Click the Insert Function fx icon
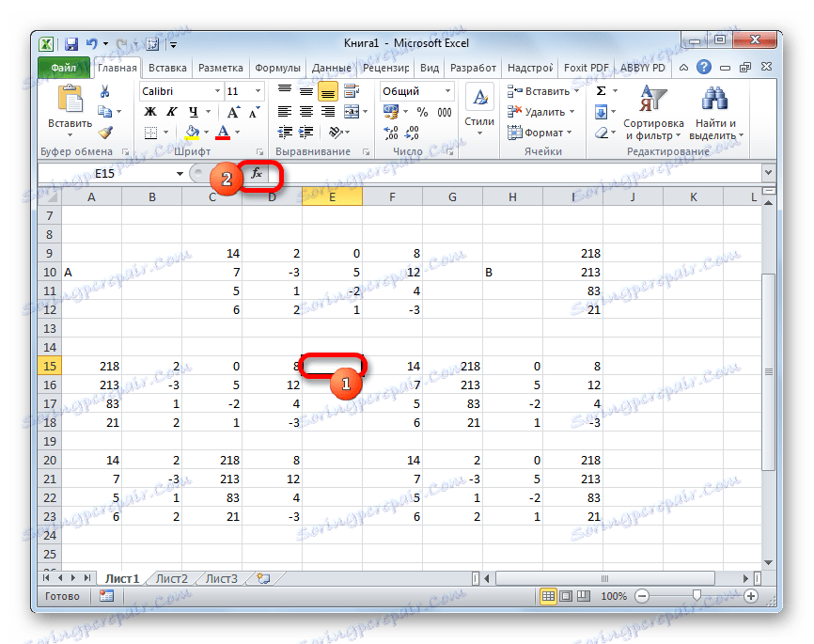 click(x=257, y=174)
